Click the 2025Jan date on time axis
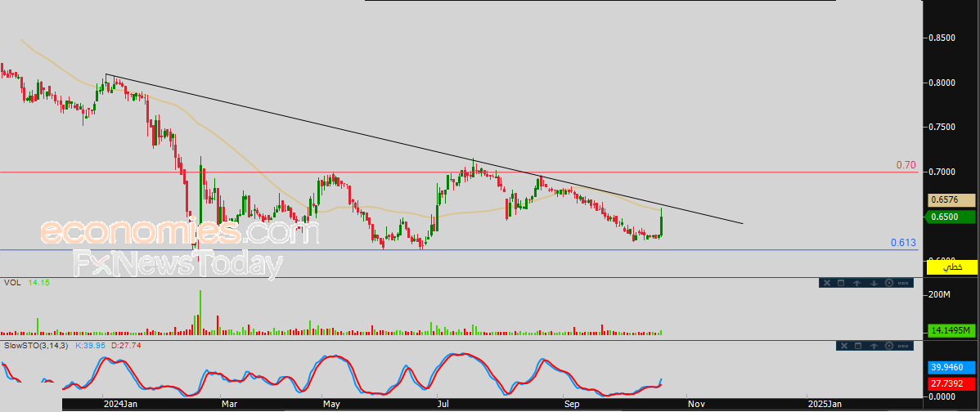 tap(825, 405)
